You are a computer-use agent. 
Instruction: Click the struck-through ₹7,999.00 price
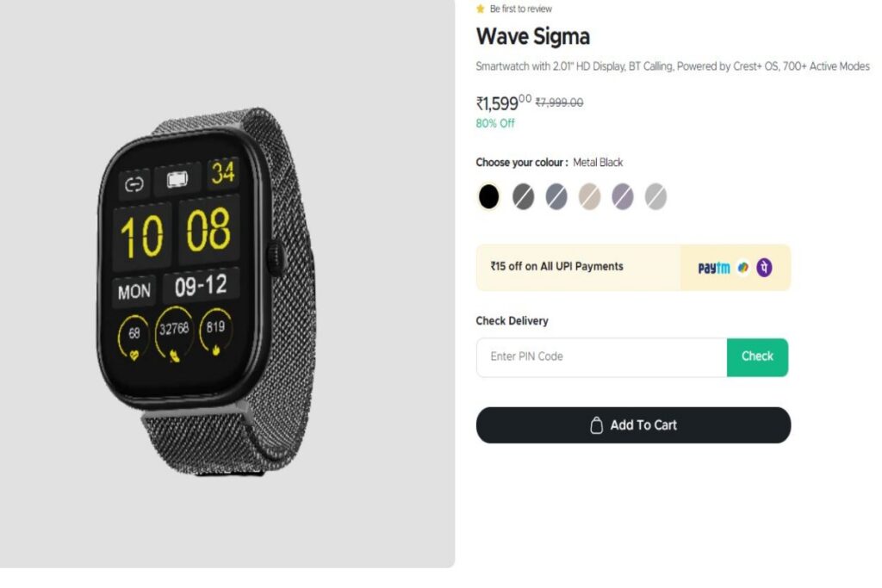559,102
